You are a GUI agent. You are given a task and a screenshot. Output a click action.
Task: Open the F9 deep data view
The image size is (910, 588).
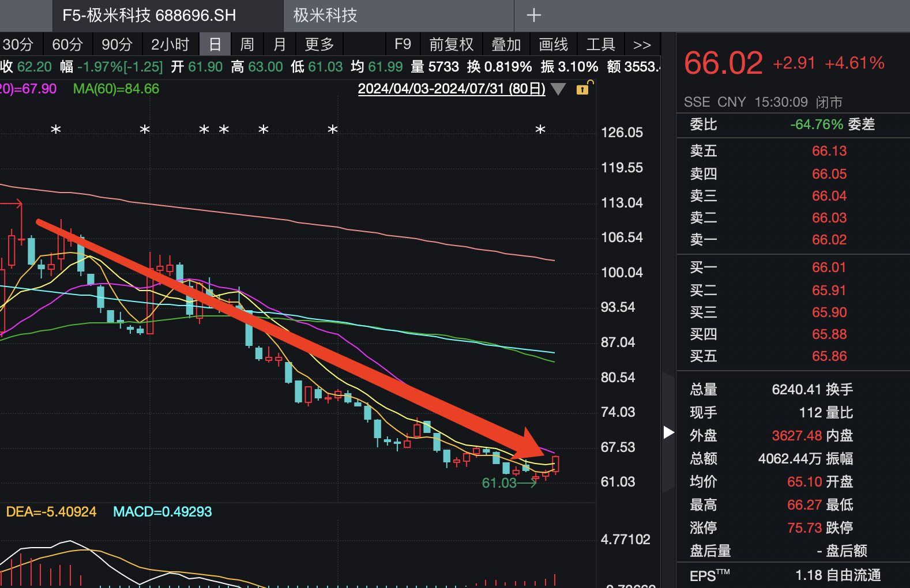point(403,44)
